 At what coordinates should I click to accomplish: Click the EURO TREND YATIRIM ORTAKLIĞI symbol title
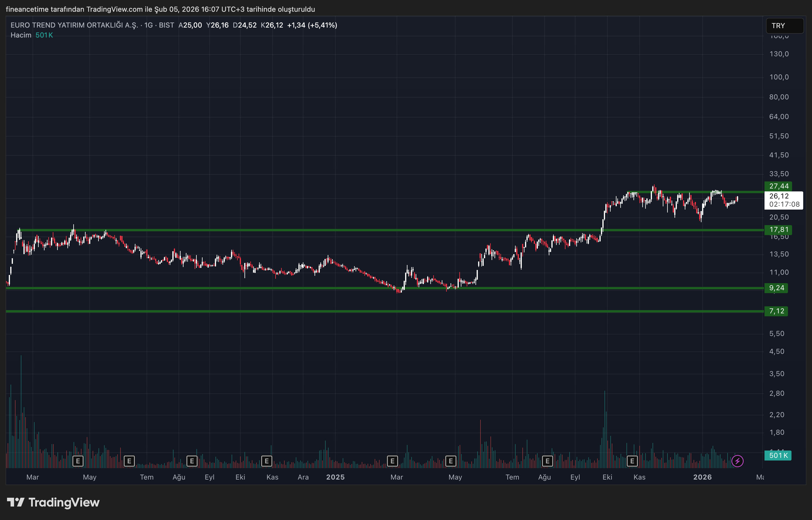pyautogui.click(x=74, y=25)
